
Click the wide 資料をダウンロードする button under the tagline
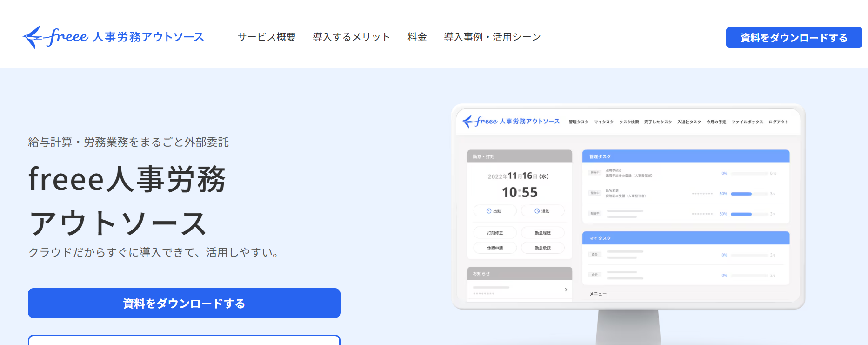(x=184, y=303)
